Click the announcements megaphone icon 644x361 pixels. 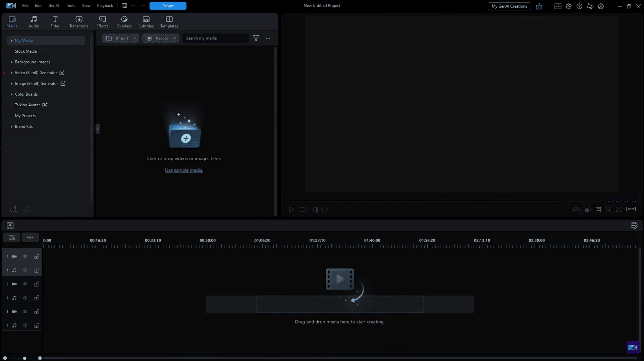point(590,6)
